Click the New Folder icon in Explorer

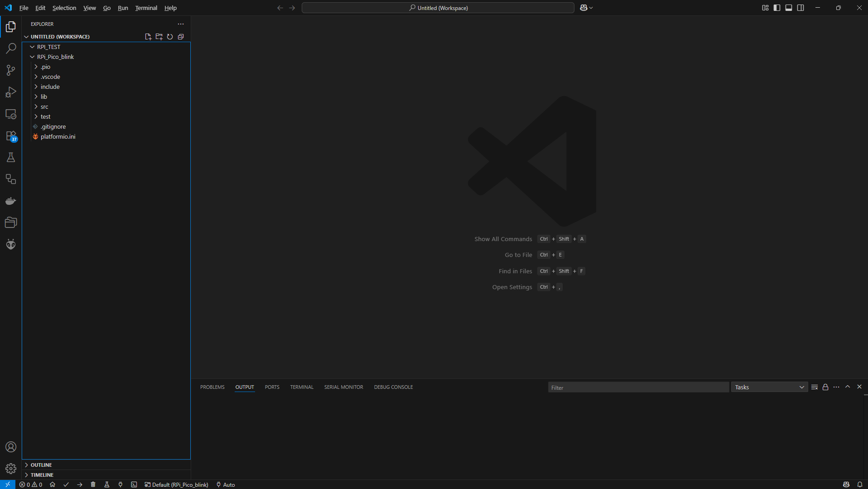click(159, 37)
